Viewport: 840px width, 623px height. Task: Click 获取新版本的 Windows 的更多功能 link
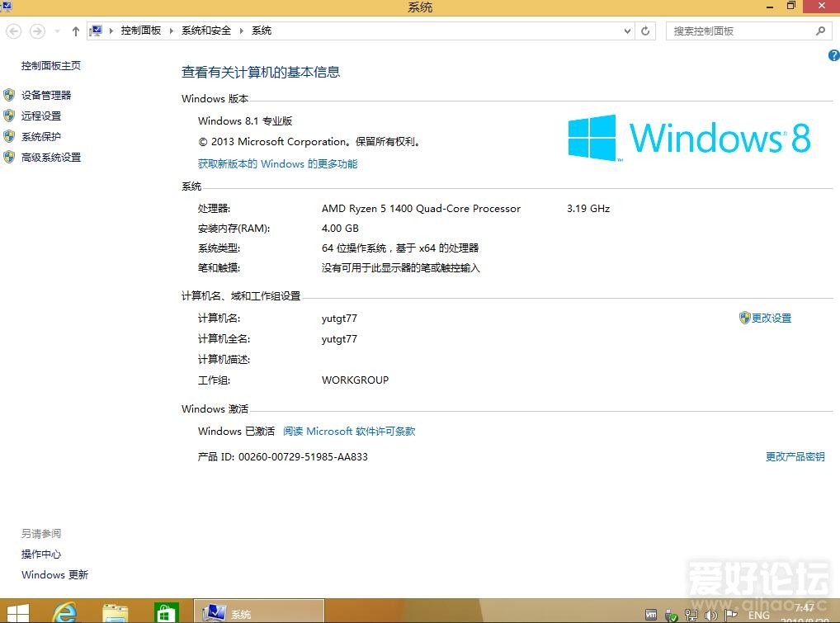pyautogui.click(x=277, y=164)
